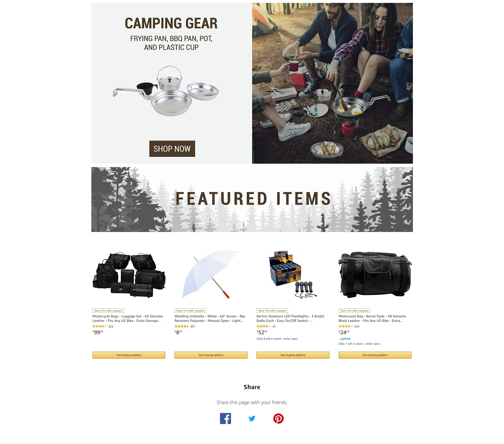The image size is (504, 444).
Task: See buying options for Barrel Style Motorcycle Bag
Action: pos(375,355)
